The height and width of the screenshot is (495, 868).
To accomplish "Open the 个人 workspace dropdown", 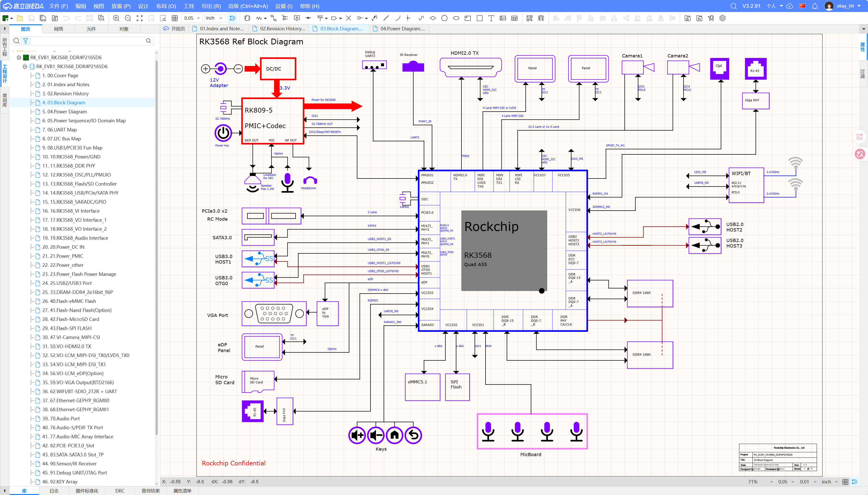I will point(775,6).
